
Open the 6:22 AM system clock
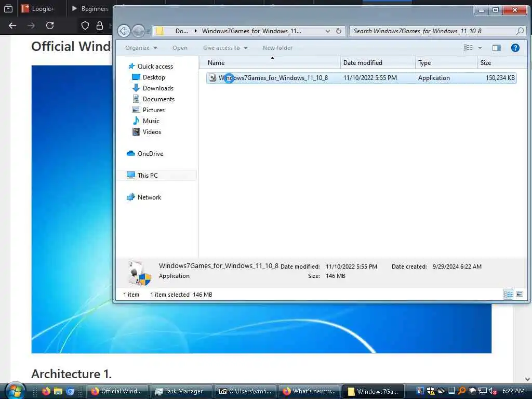[x=513, y=391]
